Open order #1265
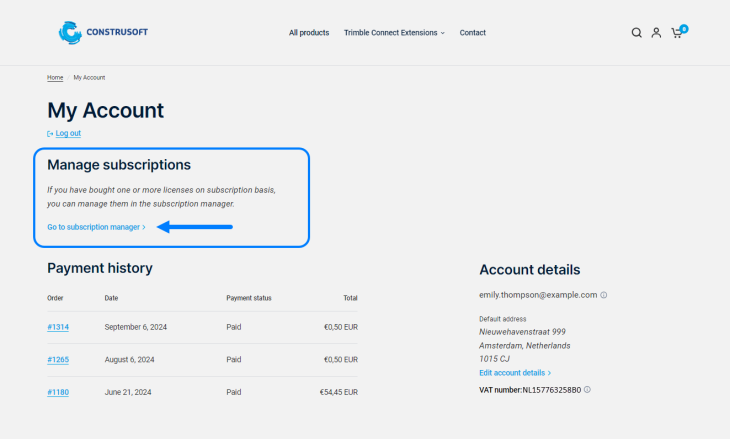 [58, 359]
